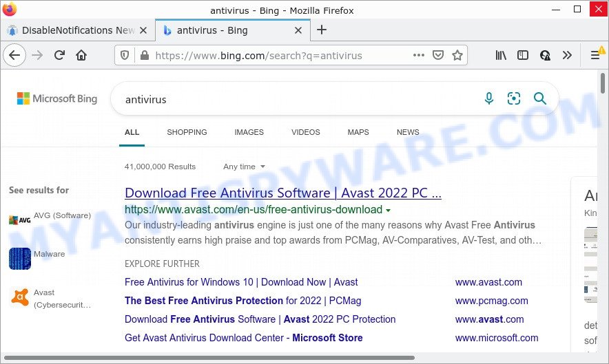Click www.avast.com link in first row
The width and height of the screenshot is (609, 364).
coord(488,282)
